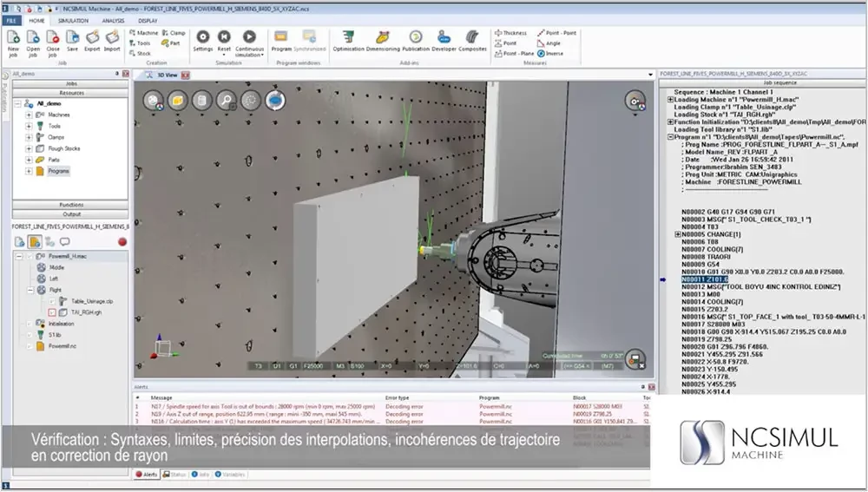The image size is (868, 492).
Task: Expand the Machines resource node
Action: point(29,115)
